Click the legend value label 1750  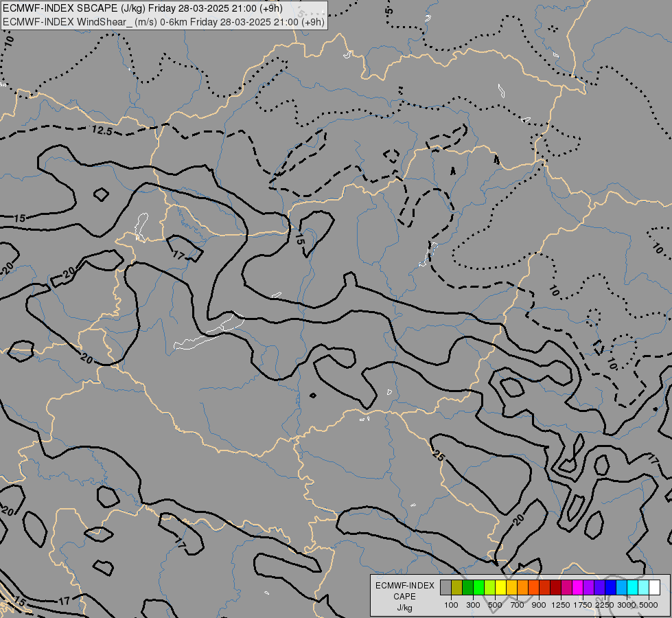[x=583, y=605]
